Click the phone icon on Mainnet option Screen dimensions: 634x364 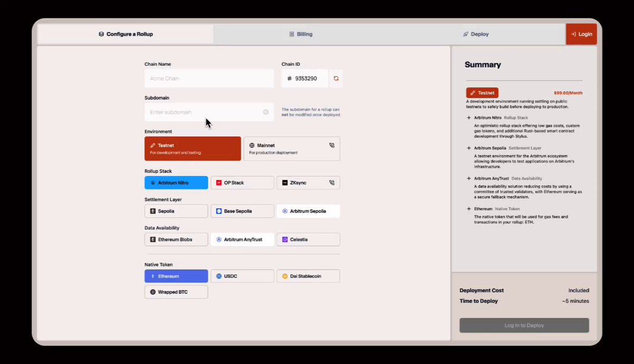332,145
